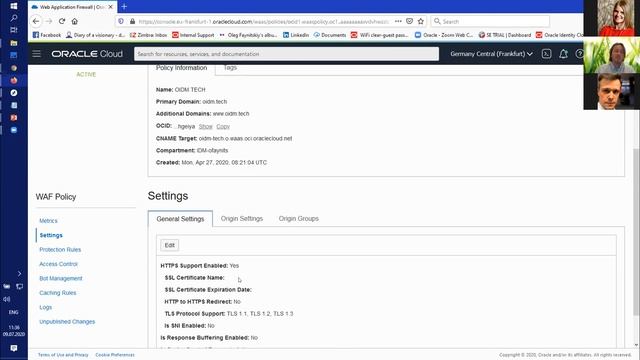This screenshot has width=640, height=360.
Task: Open the Windows Start menu
Action: pos(13,6)
